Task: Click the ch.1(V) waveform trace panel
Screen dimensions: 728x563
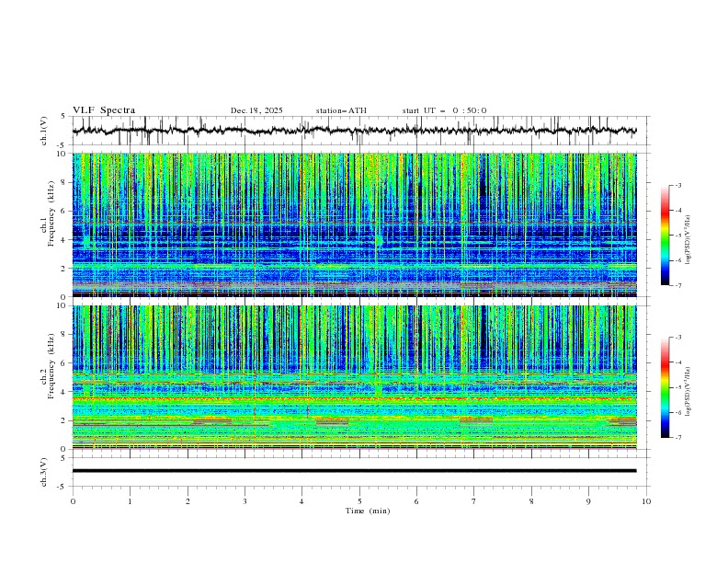Action: (358, 131)
